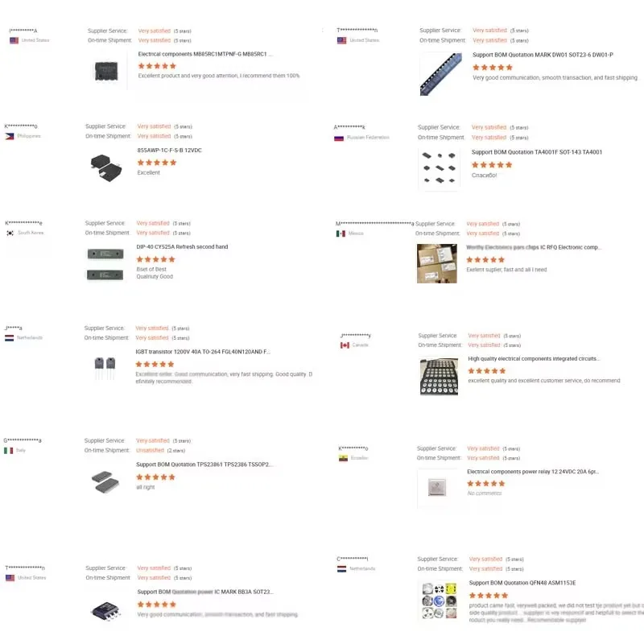Image resolution: width=644 pixels, height=644 pixels.
Task: Click the star rating under DIP-40 CY525A
Action: click(155, 259)
